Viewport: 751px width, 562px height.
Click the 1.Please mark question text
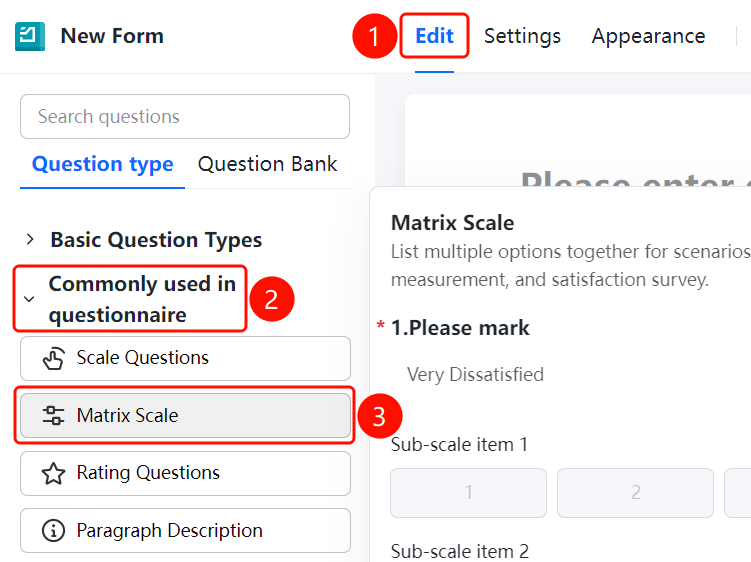tap(460, 328)
